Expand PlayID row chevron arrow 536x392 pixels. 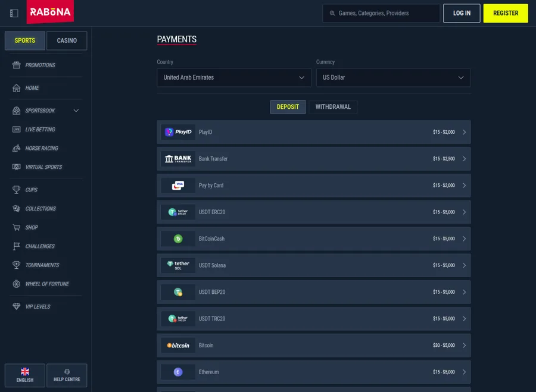click(x=464, y=132)
